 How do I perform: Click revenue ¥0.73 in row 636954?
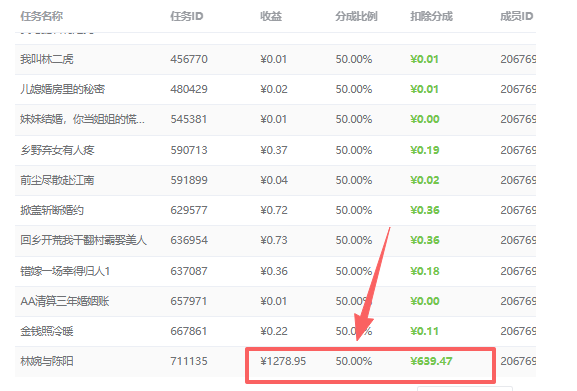[274, 240]
